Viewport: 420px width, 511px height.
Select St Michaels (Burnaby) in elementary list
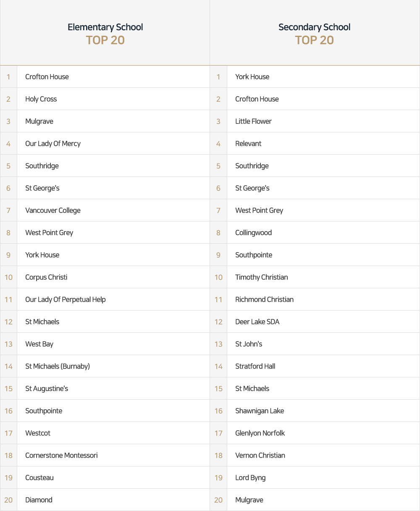(58, 366)
